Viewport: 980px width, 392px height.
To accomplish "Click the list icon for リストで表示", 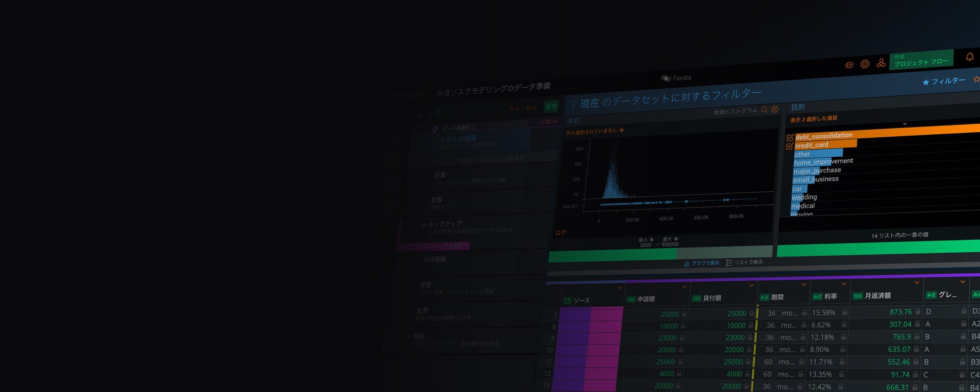I will [x=729, y=263].
